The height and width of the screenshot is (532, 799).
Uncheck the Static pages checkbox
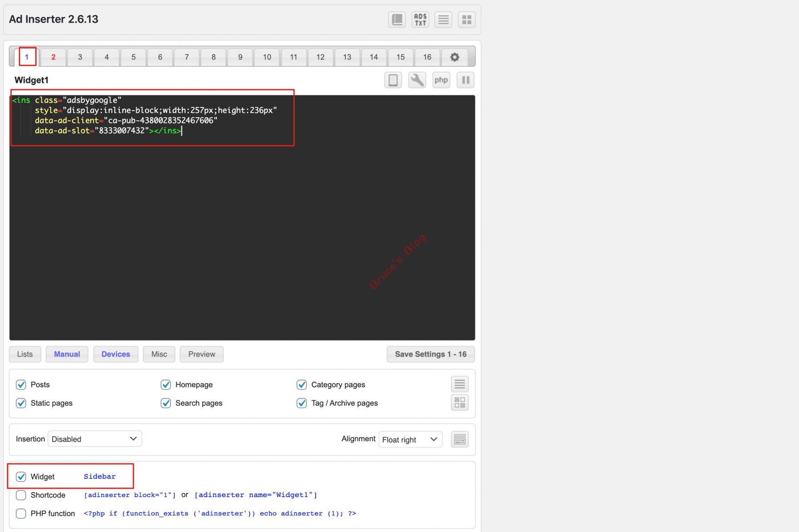21,403
